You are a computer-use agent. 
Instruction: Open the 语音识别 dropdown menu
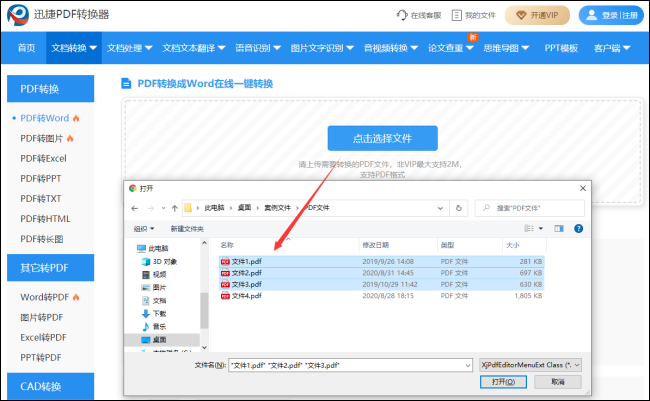click(x=258, y=48)
